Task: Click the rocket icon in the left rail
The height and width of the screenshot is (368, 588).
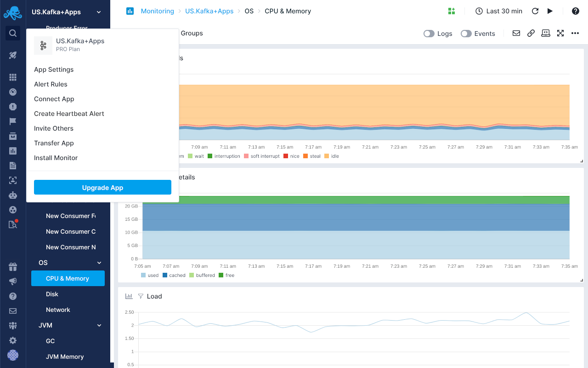Action: (13, 55)
